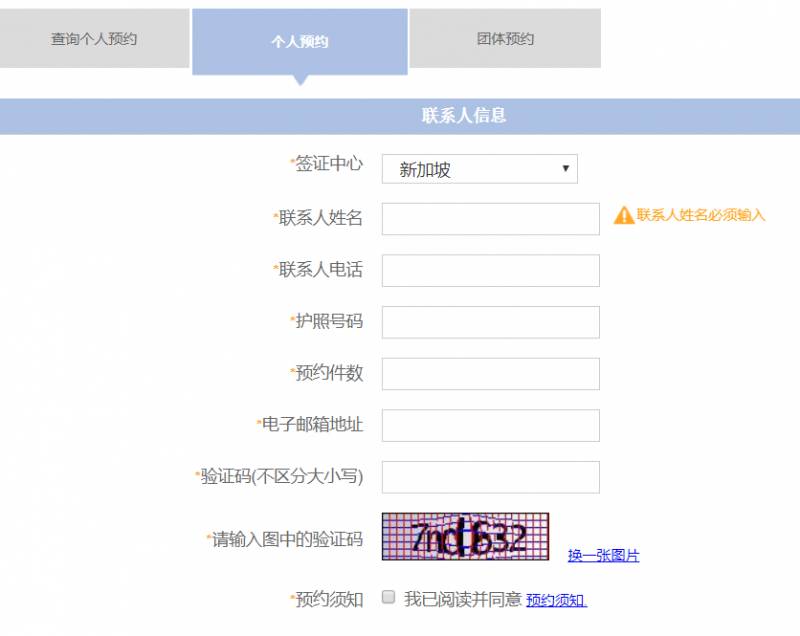Click the 签证中心 field label
The width and height of the screenshot is (800, 636).
(328, 164)
